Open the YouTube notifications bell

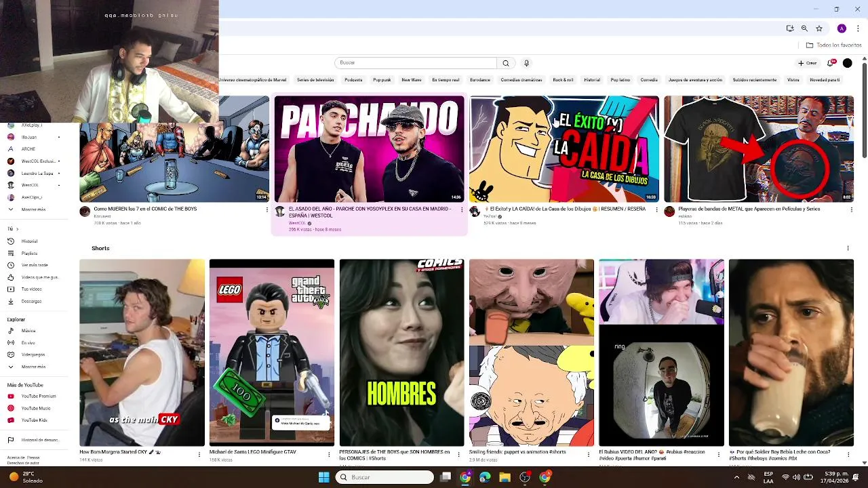tap(831, 63)
